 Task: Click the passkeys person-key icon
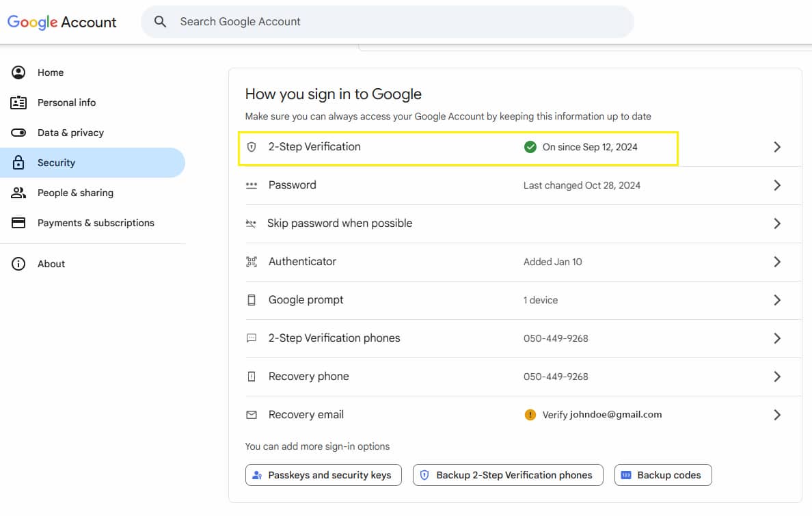[x=257, y=475]
